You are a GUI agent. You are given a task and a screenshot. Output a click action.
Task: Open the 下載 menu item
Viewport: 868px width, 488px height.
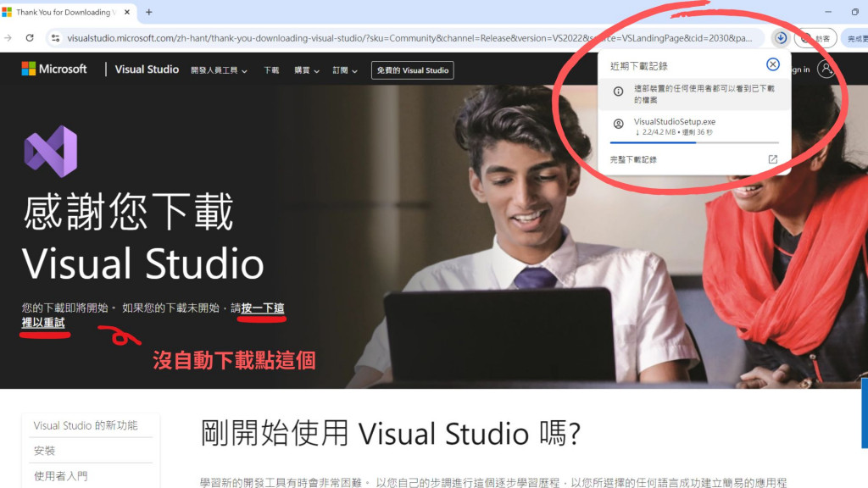click(x=271, y=70)
